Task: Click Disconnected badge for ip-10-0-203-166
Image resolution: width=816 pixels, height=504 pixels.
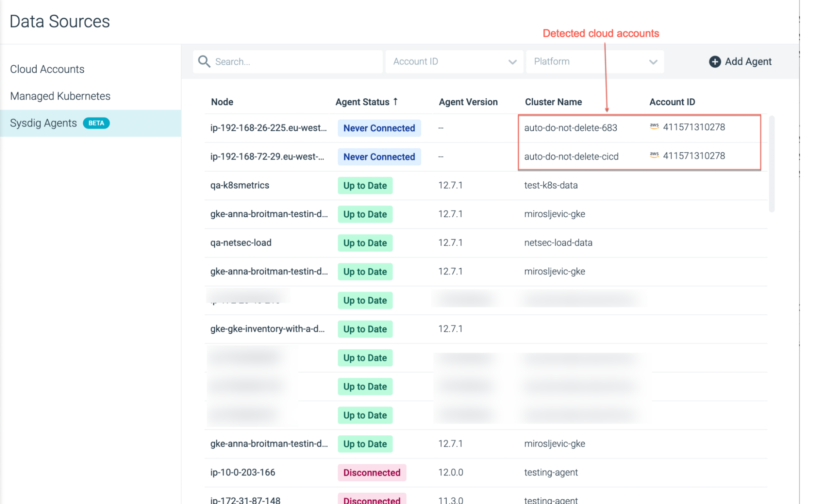Action: coord(371,473)
